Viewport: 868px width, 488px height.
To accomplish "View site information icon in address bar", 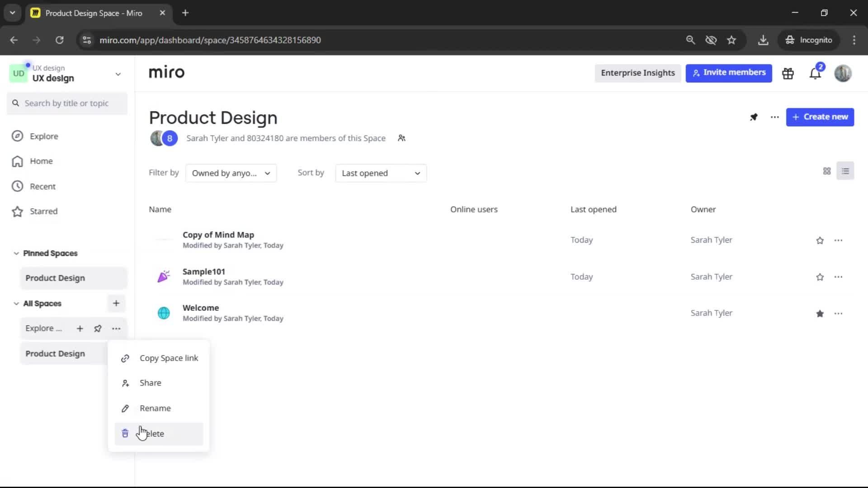I will [87, 40].
